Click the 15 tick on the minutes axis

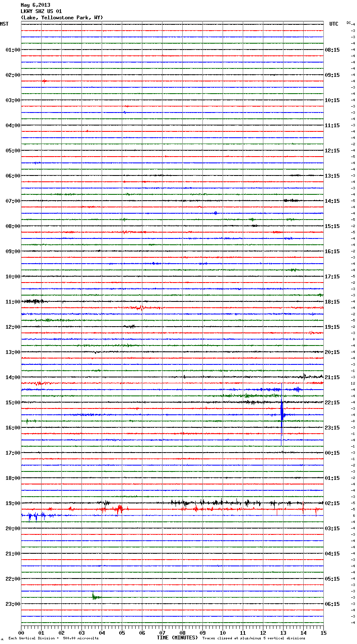[x=323, y=632]
